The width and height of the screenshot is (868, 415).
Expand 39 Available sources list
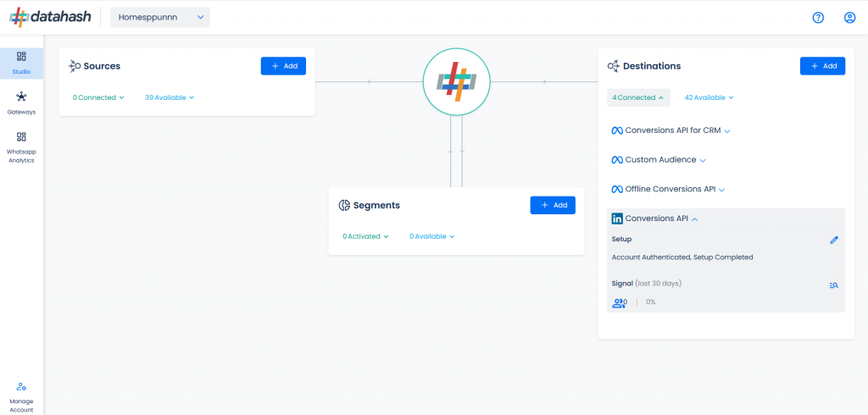tap(170, 97)
